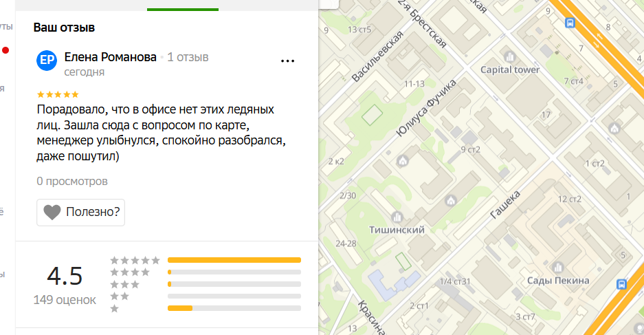Click the five-star row in the rating breakdown
This screenshot has width=644, height=335.
(206, 260)
